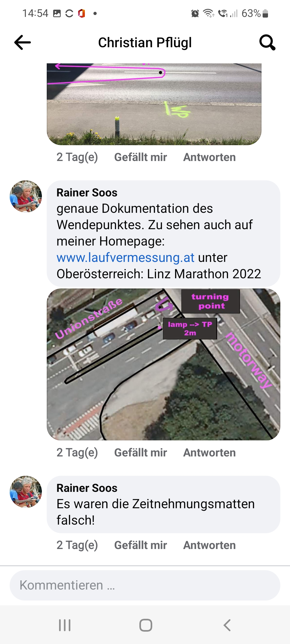The width and height of the screenshot is (290, 644).
Task: Open Rainer Soos avatar on Wendepunkt comment
Action: tap(26, 196)
